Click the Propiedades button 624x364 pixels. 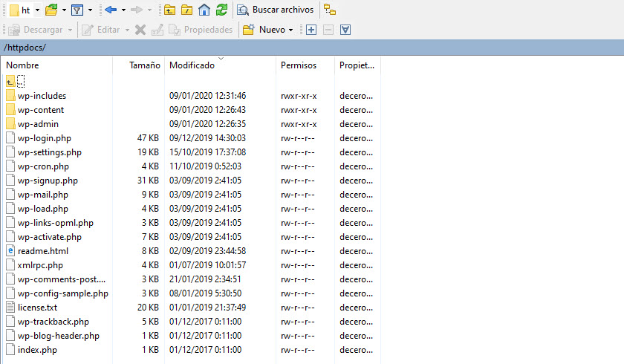pyautogui.click(x=201, y=30)
